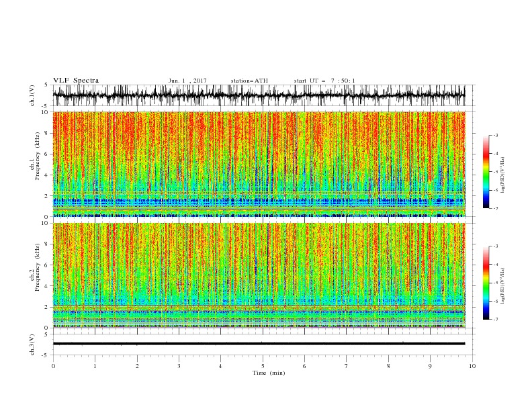Image resolution: width=532 pixels, height=411 pixels.
Task: Click the ch.3 flat black trace
Action: 259,344
